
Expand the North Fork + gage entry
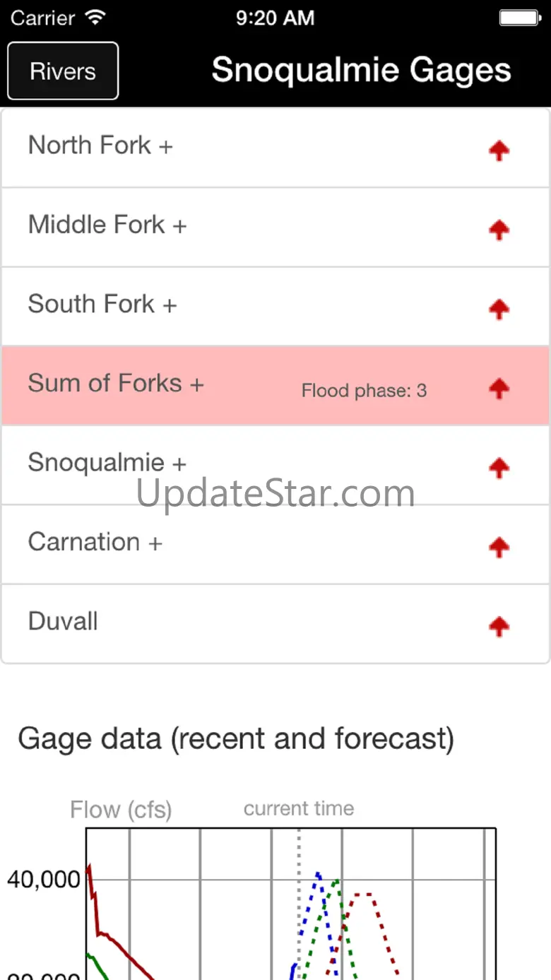[x=275, y=148]
